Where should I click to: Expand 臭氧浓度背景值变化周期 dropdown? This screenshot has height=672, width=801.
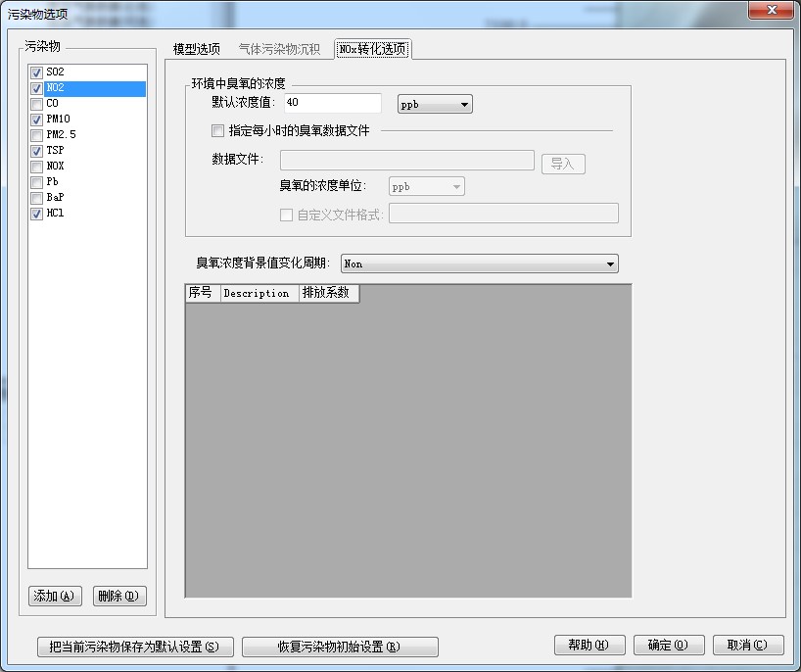(x=479, y=264)
